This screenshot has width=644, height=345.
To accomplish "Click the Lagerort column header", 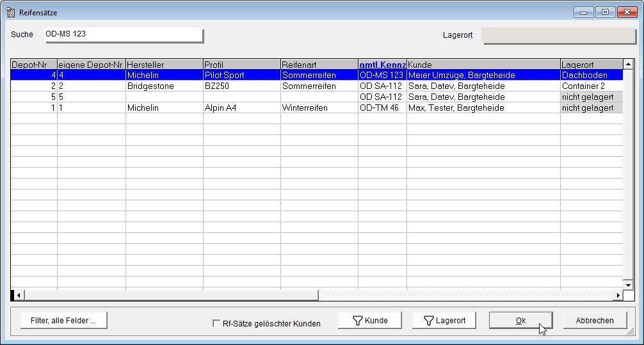I will point(592,65).
